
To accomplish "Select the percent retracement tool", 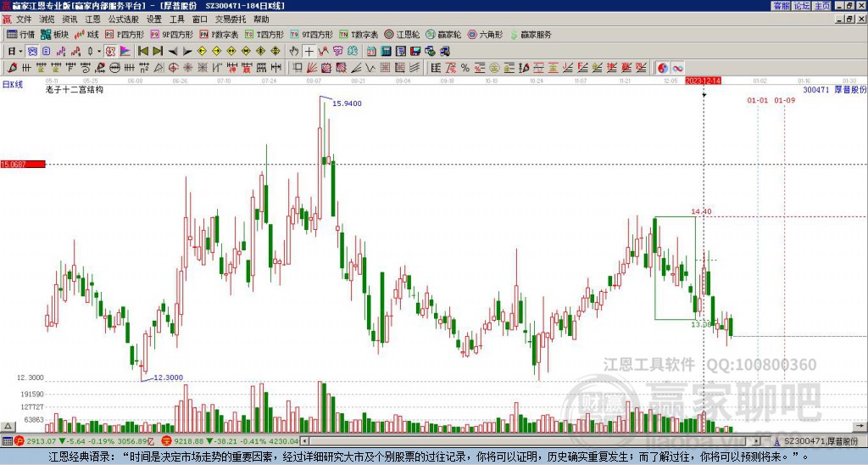I will point(465,68).
